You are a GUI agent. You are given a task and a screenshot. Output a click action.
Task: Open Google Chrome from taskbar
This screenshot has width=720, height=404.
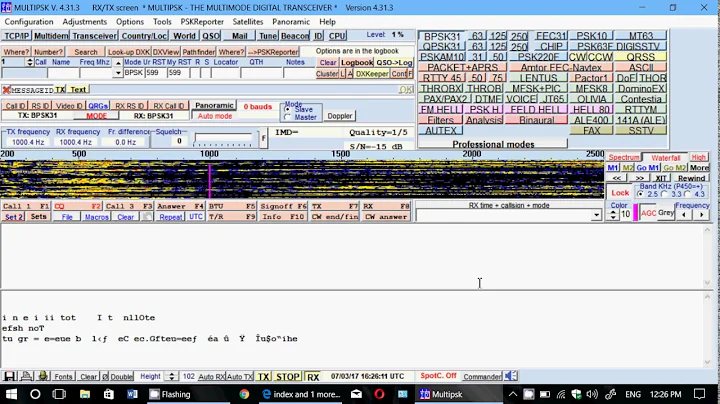[244, 394]
